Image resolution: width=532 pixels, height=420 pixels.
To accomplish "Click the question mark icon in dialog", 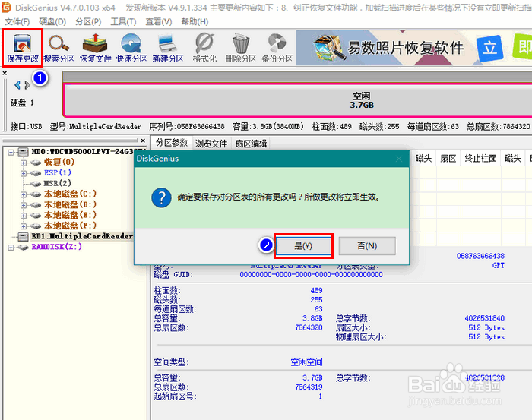I will click(x=161, y=197).
